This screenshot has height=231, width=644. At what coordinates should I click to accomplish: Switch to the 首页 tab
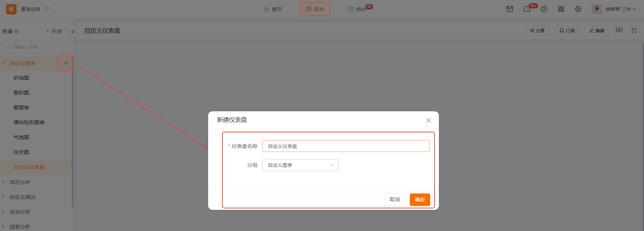tap(273, 9)
